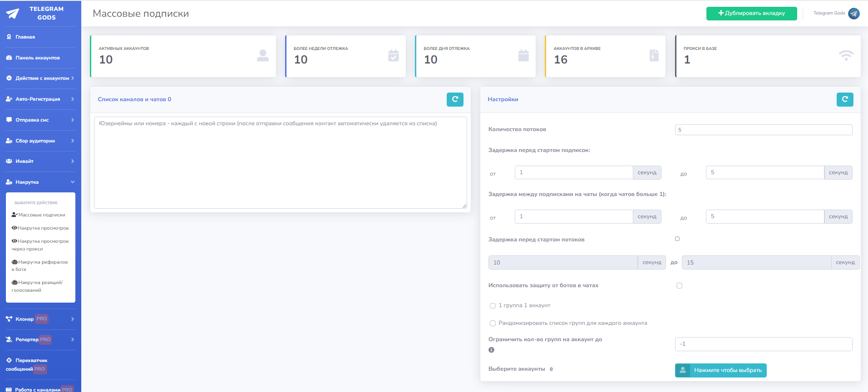Click the Telegram Gods profile avatar icon

pyautogui.click(x=854, y=14)
